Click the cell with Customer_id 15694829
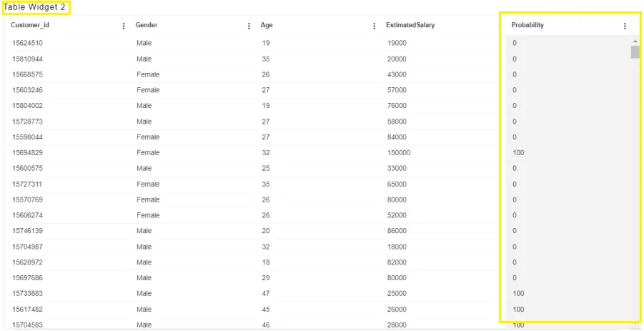The height and width of the screenshot is (331, 644). tap(27, 153)
